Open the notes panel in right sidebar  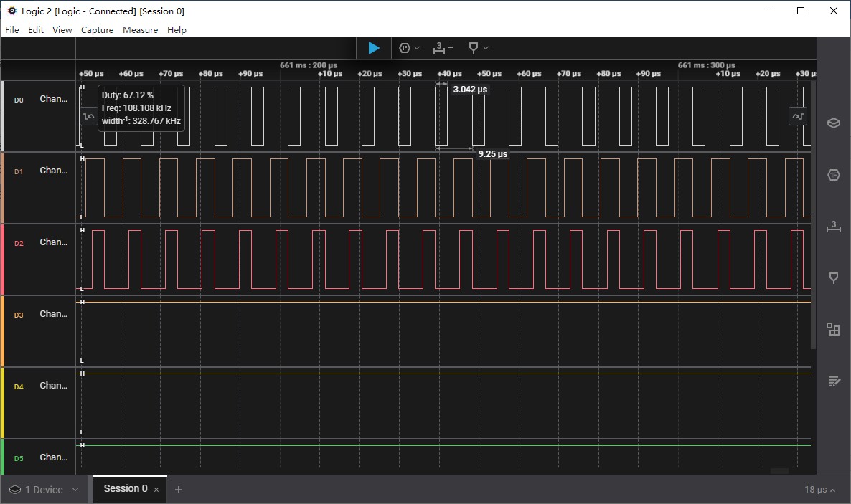833,381
